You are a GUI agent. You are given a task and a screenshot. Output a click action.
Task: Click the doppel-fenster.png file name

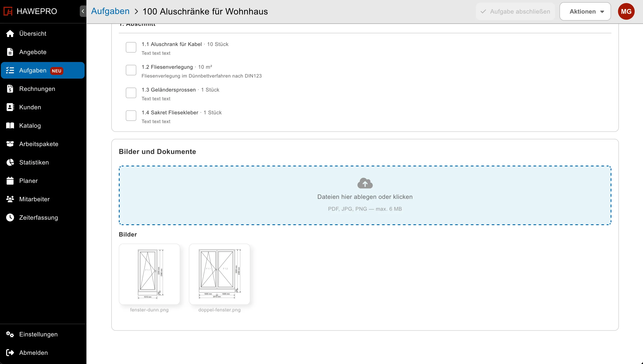219,310
